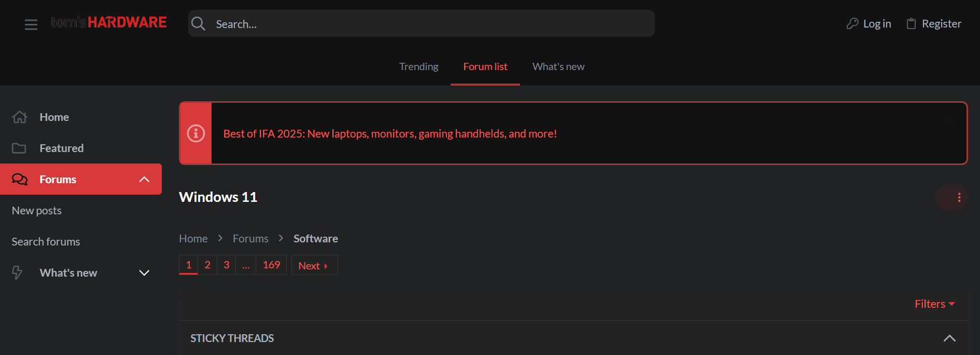Viewport: 980px width, 355px height.
Task: Open the hamburger navigation menu
Action: pyautogui.click(x=31, y=24)
